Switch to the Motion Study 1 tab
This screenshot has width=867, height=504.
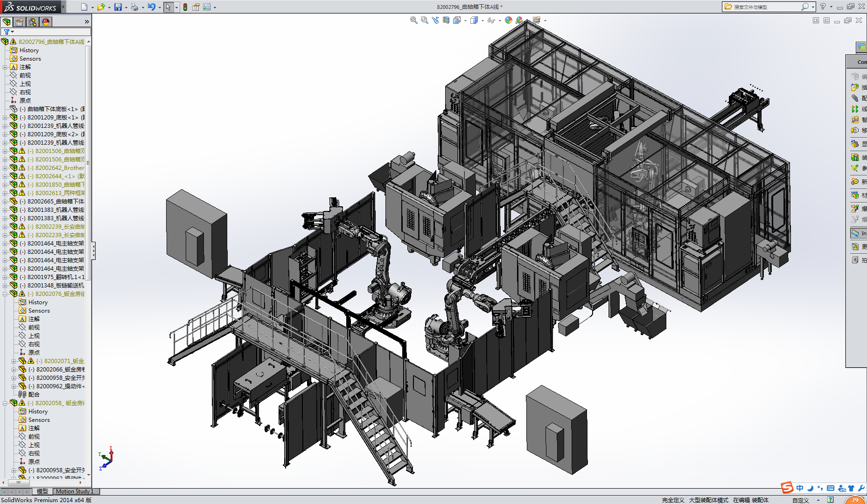pos(75,491)
